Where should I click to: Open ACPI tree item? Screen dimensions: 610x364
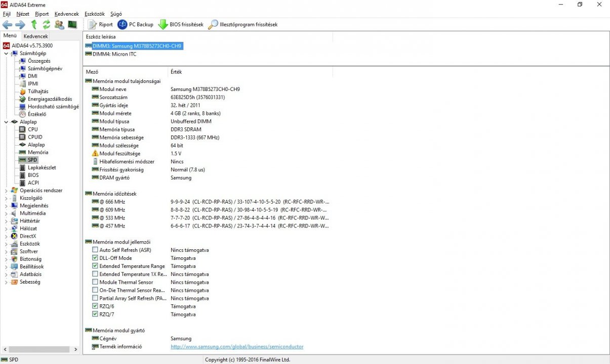click(33, 183)
